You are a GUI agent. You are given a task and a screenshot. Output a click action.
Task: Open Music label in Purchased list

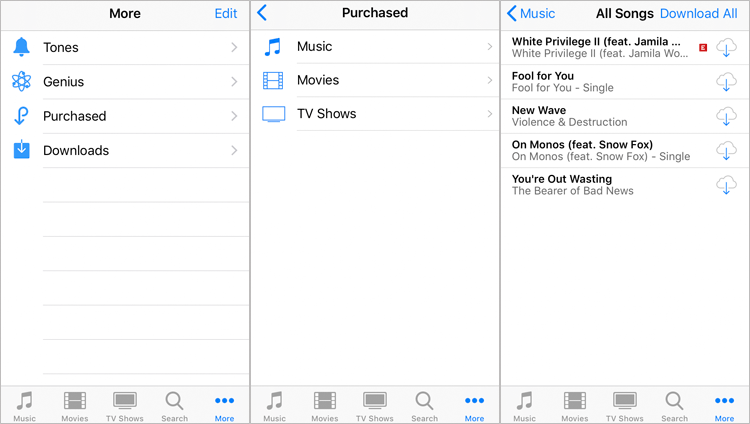pos(314,46)
